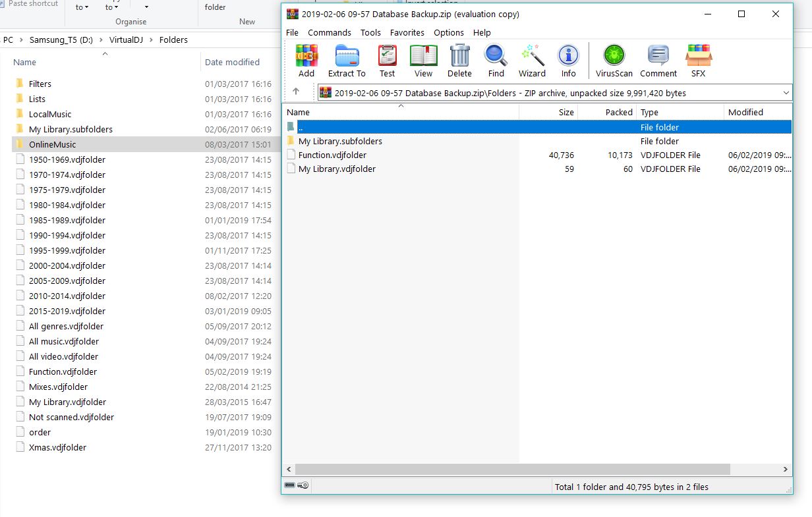Open the Tools menu
The height and width of the screenshot is (517, 812).
tap(370, 32)
